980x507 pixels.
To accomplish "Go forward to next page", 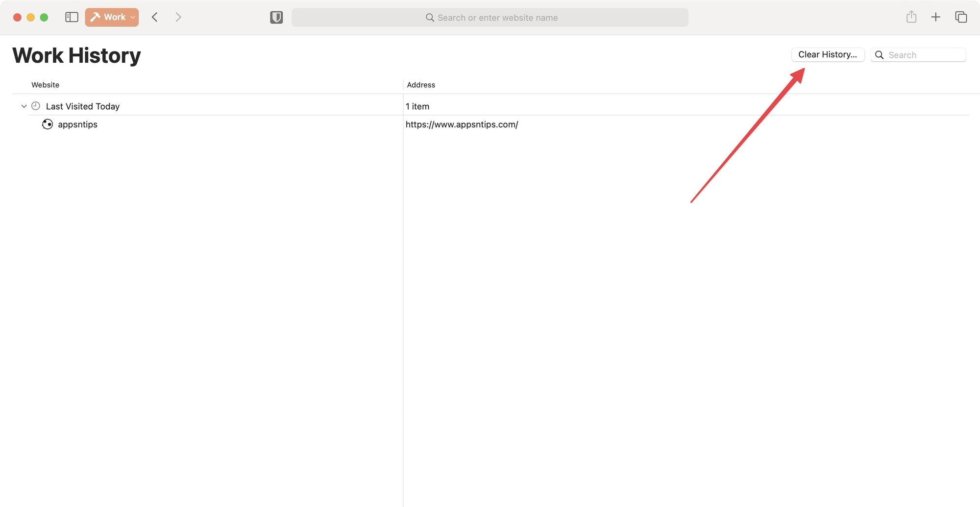I will [x=178, y=17].
